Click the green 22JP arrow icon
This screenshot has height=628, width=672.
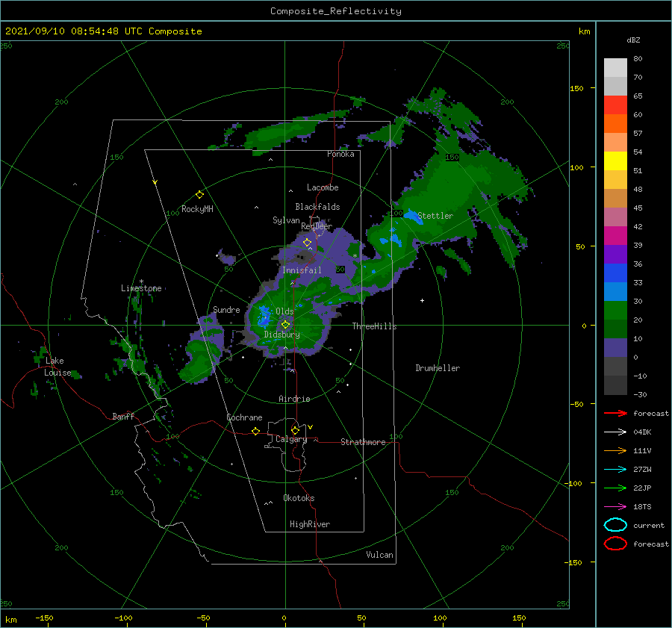[615, 488]
